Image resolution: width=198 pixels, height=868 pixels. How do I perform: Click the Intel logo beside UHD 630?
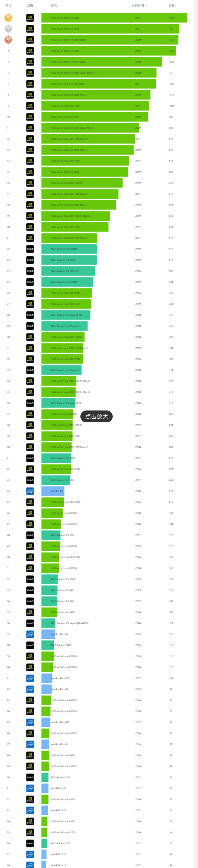click(x=30, y=788)
